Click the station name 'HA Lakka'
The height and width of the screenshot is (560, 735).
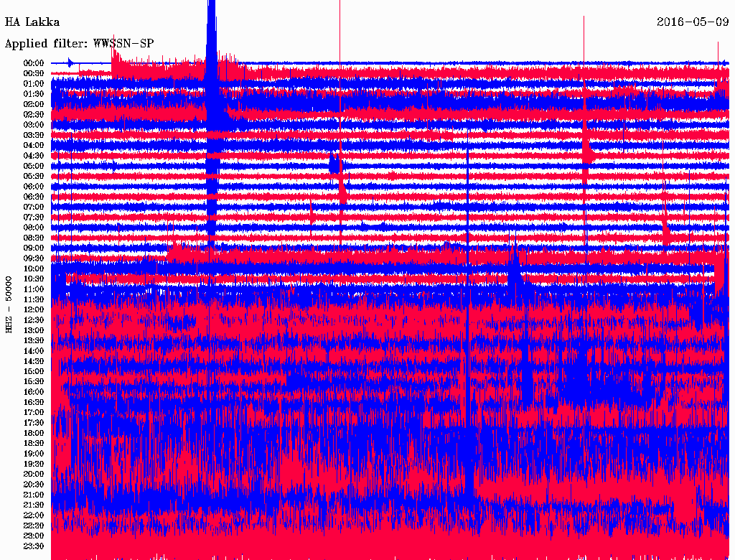click(32, 22)
